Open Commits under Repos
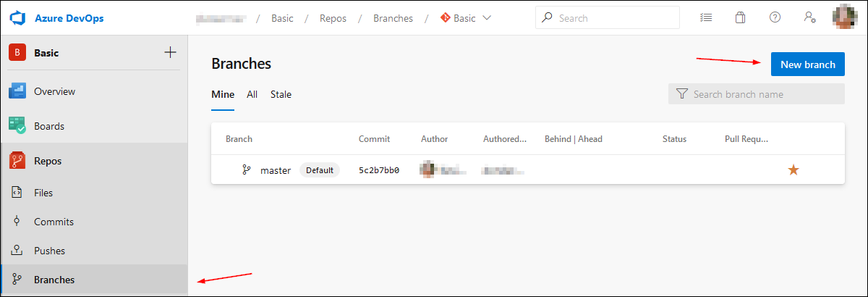Image resolution: width=868 pixels, height=297 pixels. (94, 222)
